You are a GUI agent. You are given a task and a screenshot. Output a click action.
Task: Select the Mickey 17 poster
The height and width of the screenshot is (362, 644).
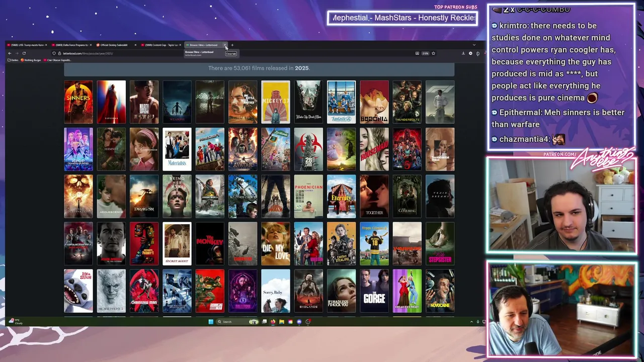[276, 102]
